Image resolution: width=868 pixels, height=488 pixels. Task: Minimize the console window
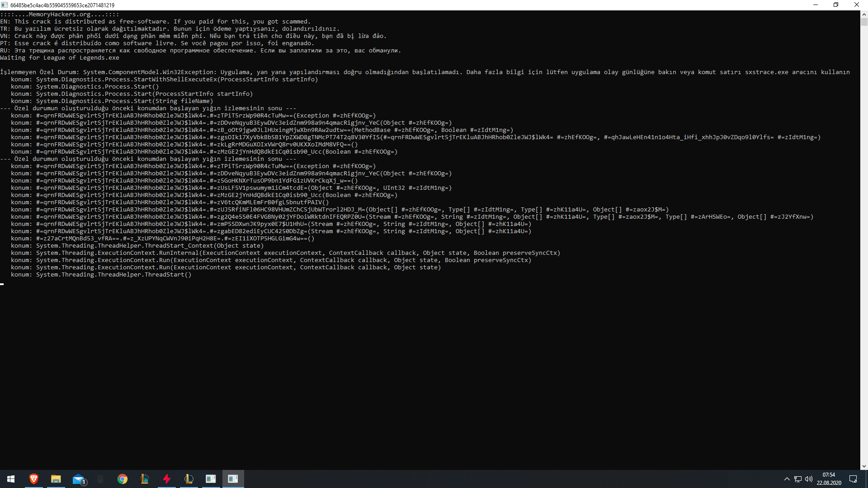pos(816,5)
